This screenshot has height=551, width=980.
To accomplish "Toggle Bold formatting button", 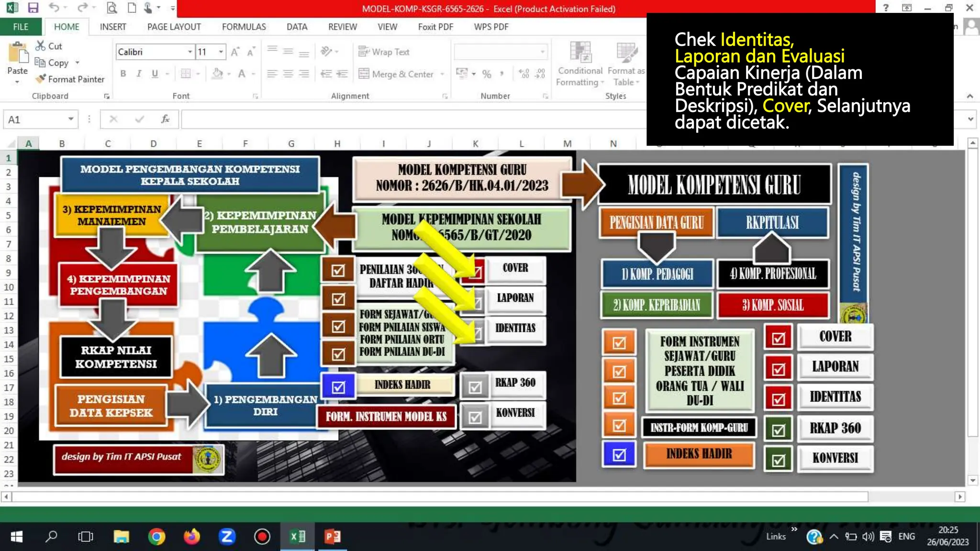I will pyautogui.click(x=123, y=74).
